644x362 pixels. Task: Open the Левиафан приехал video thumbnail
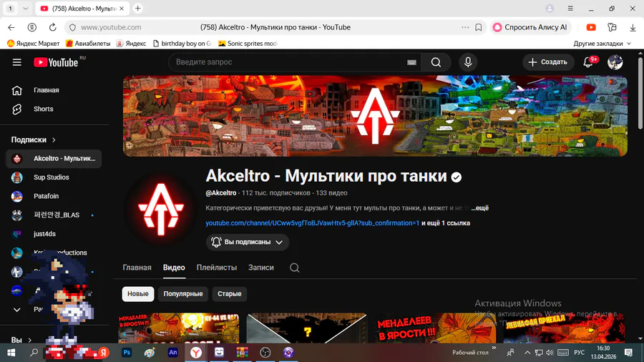pyautogui.click(x=563, y=328)
